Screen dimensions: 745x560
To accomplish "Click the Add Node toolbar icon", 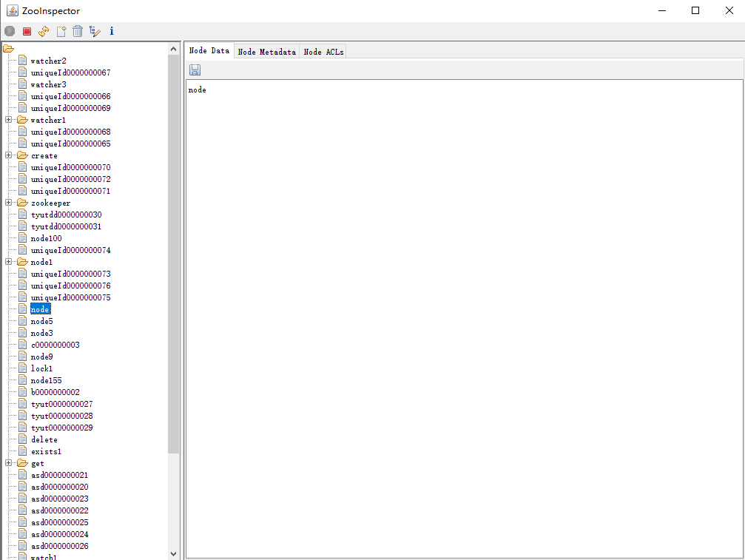I will point(61,31).
